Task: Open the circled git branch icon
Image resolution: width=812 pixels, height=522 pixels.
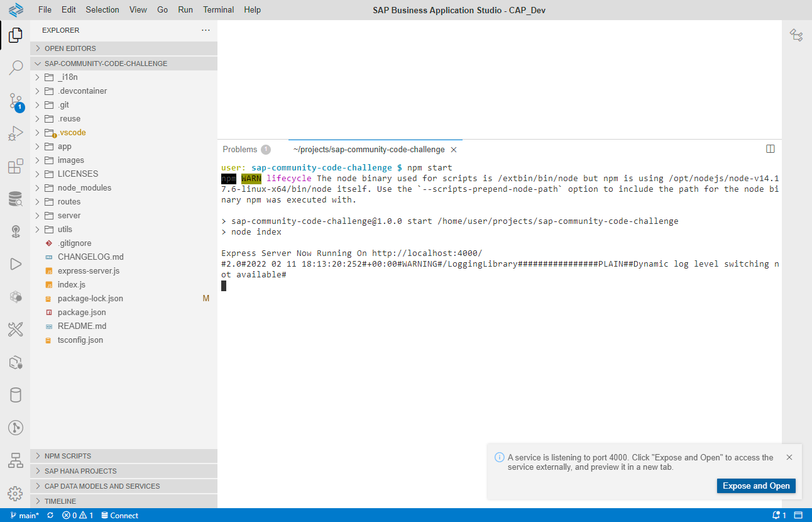Action: click(x=16, y=428)
